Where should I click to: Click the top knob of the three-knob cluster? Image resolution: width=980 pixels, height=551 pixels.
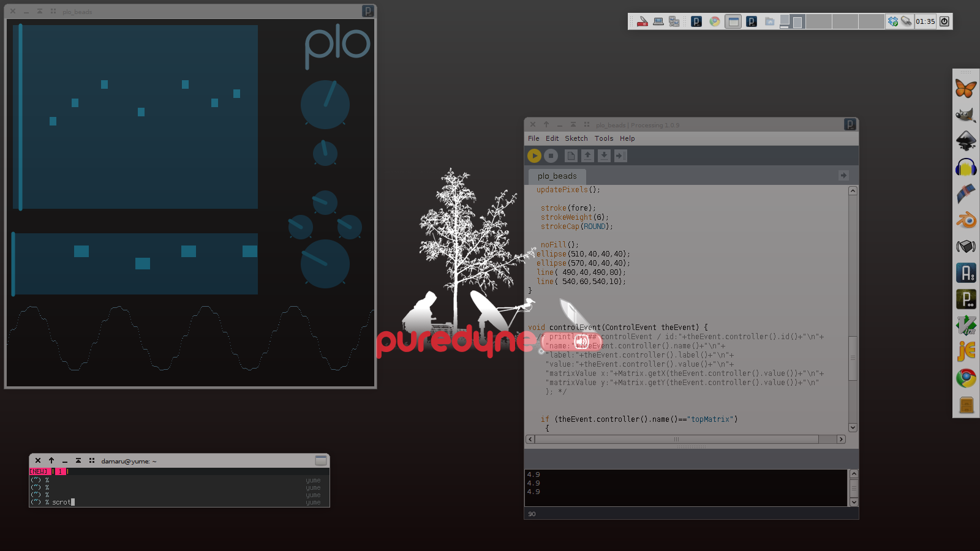tap(325, 203)
